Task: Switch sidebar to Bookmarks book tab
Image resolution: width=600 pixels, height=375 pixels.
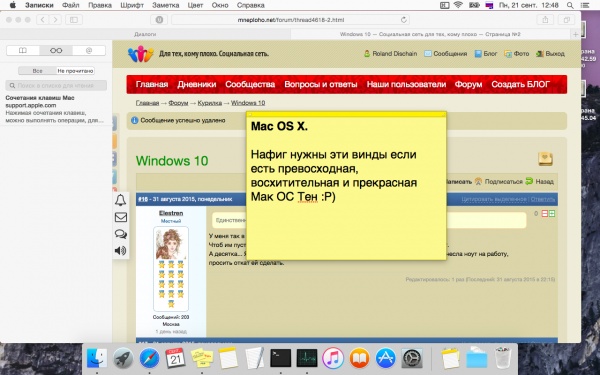Action: 23,51
